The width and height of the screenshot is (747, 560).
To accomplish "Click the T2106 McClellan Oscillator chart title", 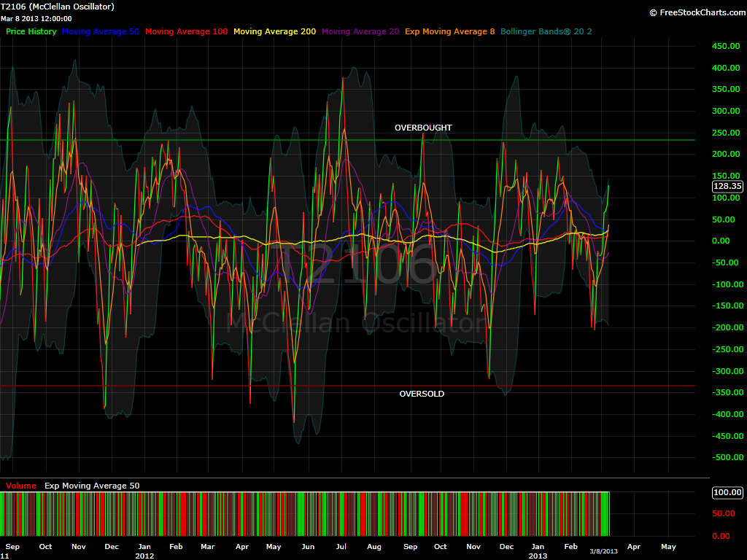I will [x=58, y=7].
